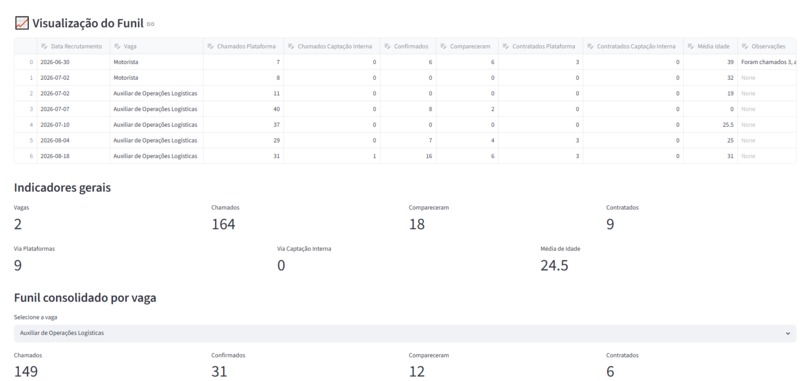Click the Compareceram metric value 18
This screenshot has height=381, width=806.
coord(417,224)
